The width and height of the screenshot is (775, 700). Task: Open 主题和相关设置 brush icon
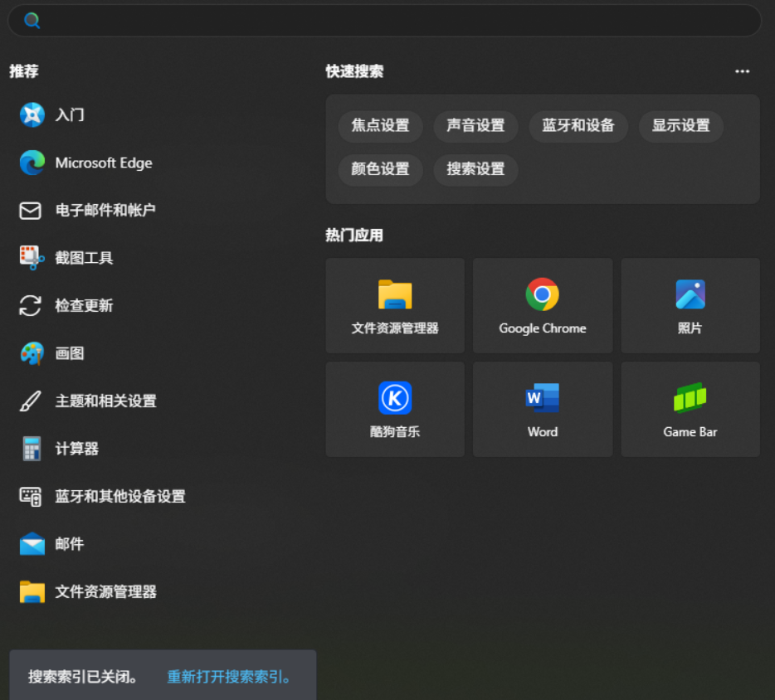tap(30, 401)
